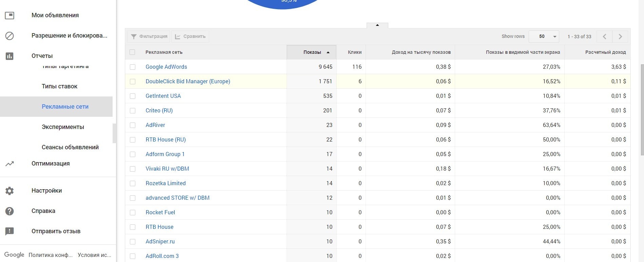
Task: Collapse the chart using the up-arrow tab
Action: click(x=377, y=25)
